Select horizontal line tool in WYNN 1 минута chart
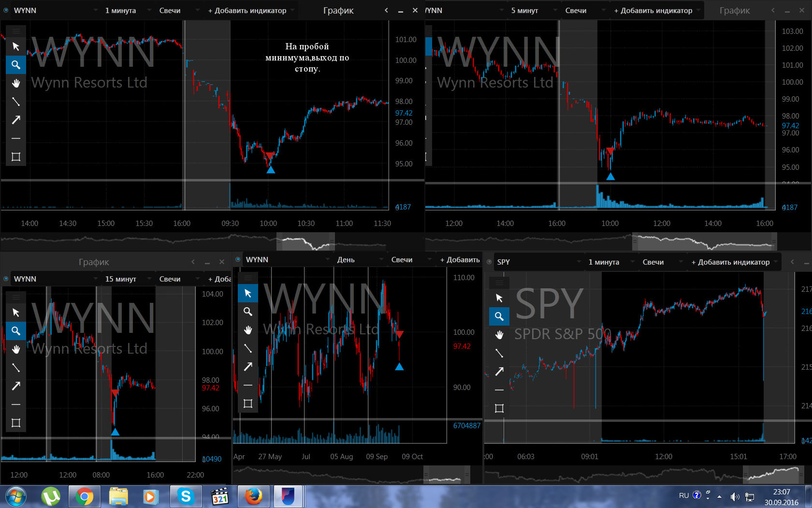Screen dimensions: 812x508 pos(16,138)
